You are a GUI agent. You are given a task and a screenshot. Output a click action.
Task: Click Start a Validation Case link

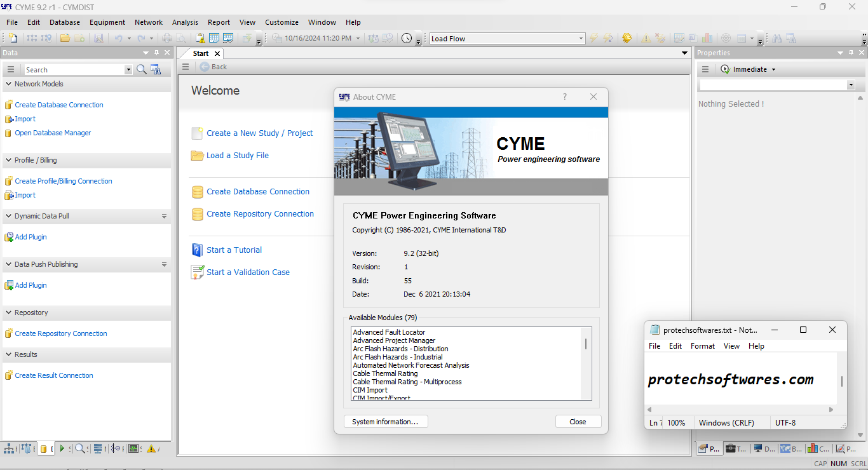(x=248, y=272)
